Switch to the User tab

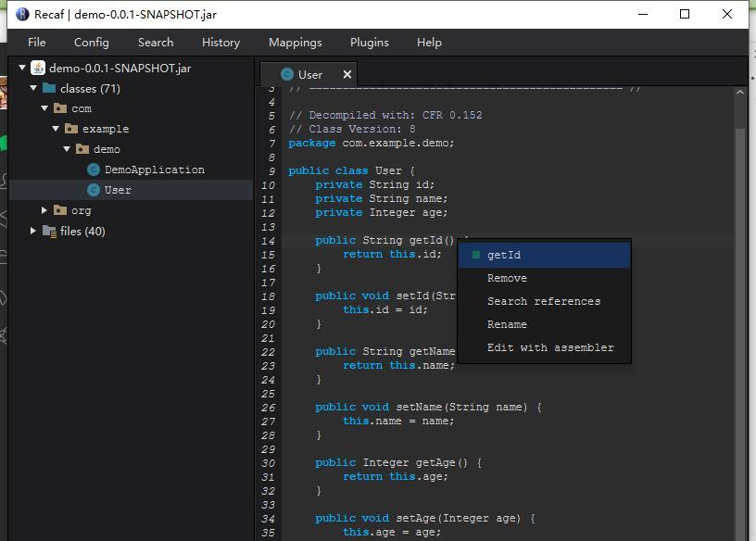(x=310, y=75)
